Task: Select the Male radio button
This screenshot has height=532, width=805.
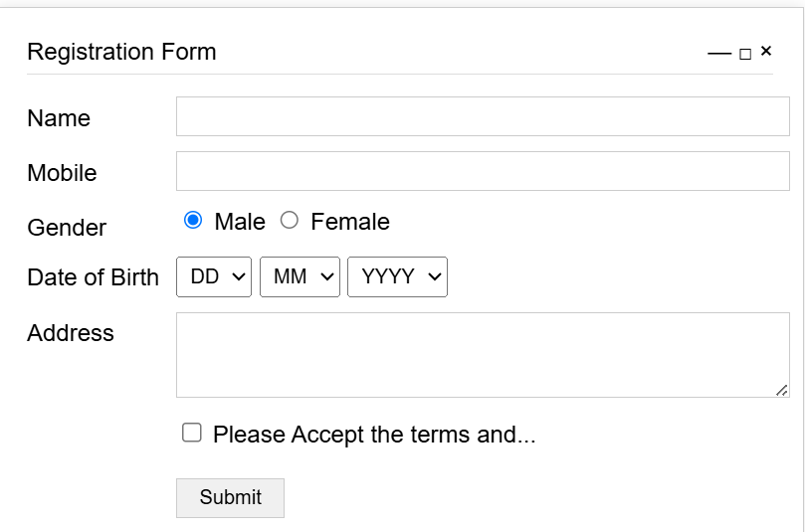Action: click(193, 221)
